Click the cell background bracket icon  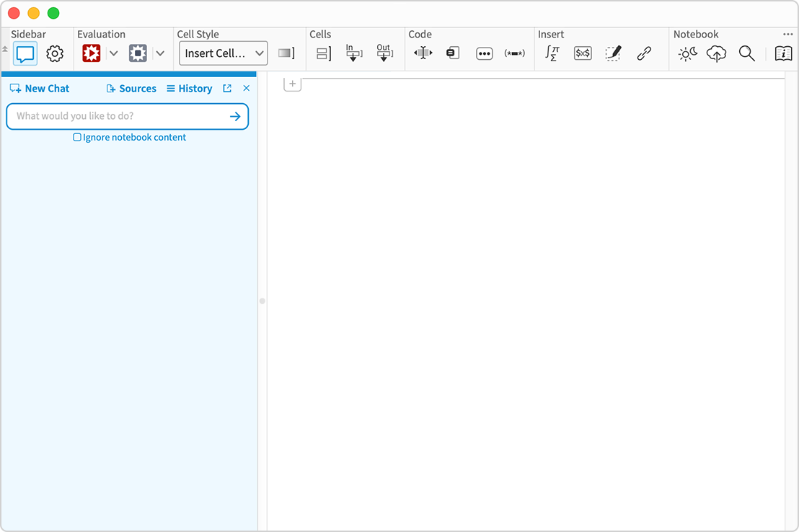286,53
